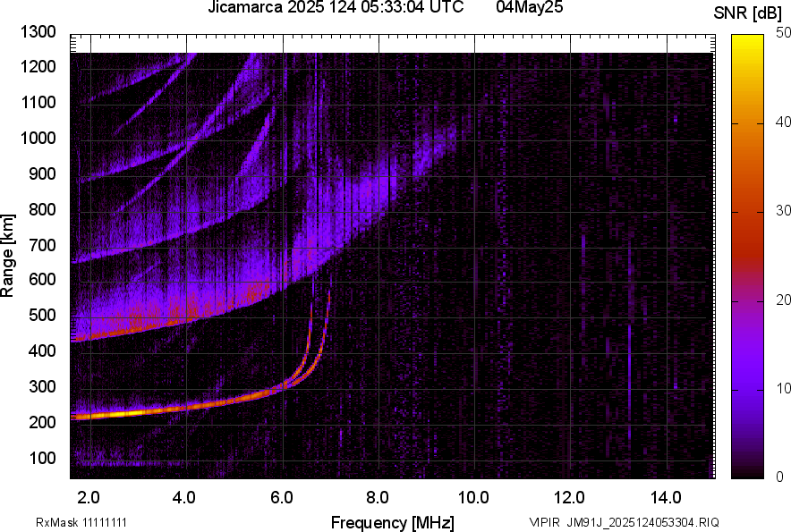This screenshot has width=791, height=532.
Task: Click the 'RxMask 11111111' footer text
Action: coord(81,522)
